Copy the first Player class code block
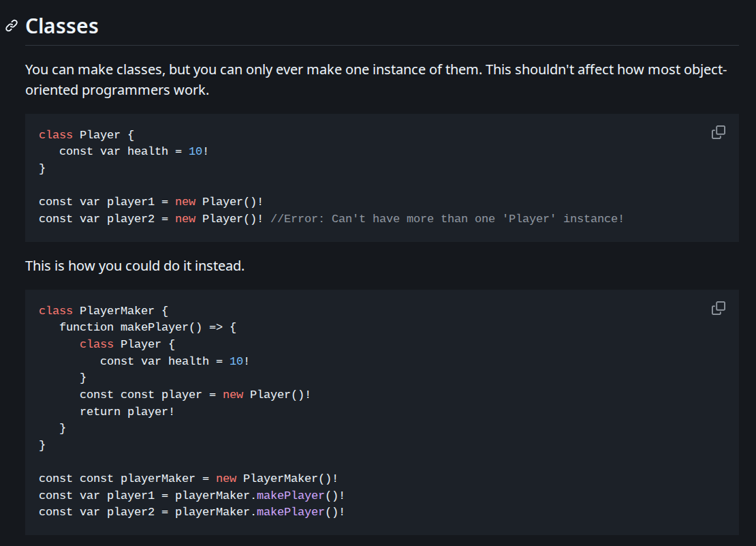The width and height of the screenshot is (756, 546). coord(718,132)
